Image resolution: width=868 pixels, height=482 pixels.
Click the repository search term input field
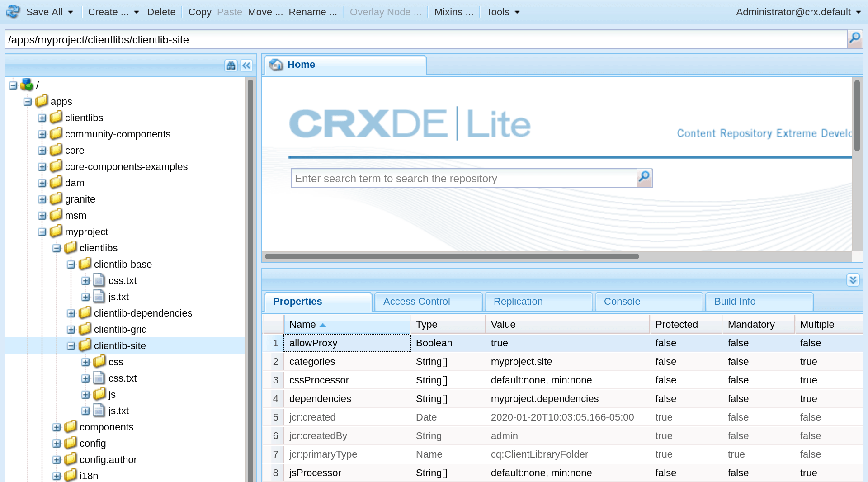[x=464, y=178]
